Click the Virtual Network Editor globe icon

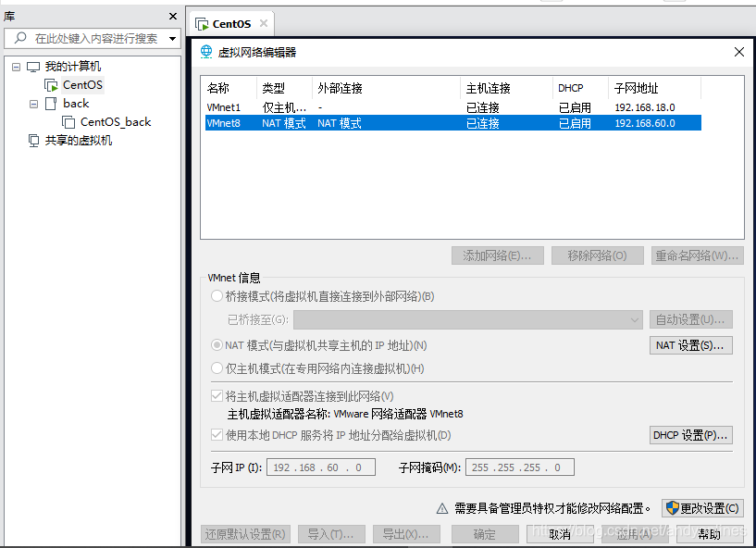tap(206, 52)
